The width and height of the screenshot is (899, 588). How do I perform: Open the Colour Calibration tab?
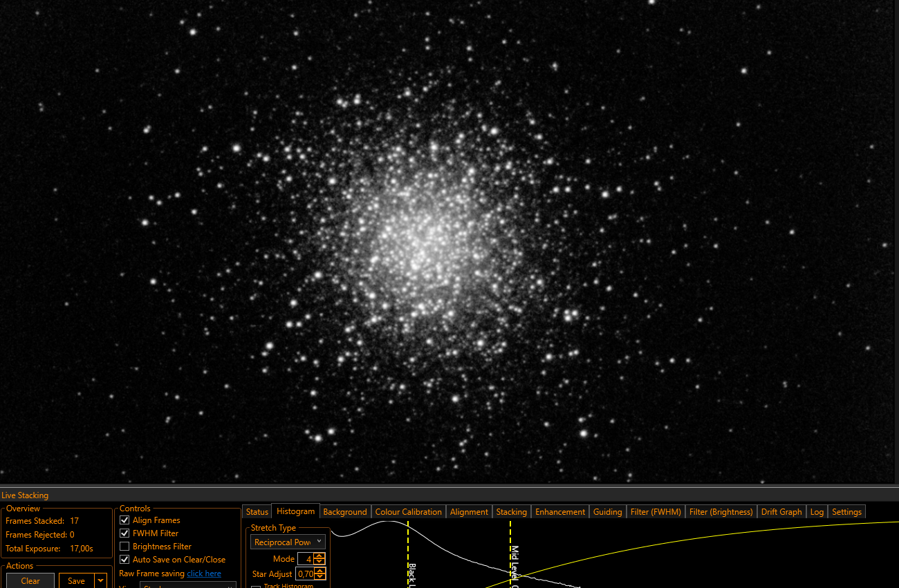(x=408, y=512)
